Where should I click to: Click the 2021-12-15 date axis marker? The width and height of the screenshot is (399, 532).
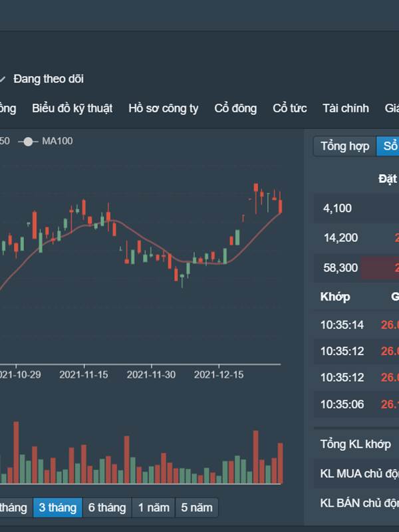tap(218, 374)
